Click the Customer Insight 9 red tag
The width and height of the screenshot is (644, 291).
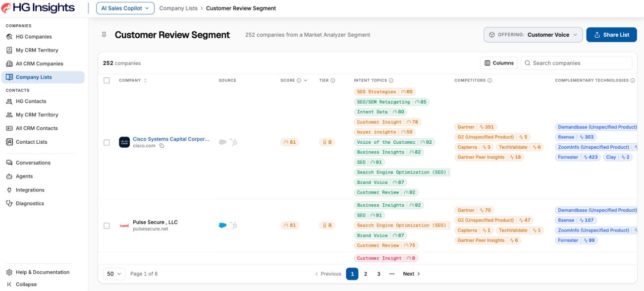386,258
